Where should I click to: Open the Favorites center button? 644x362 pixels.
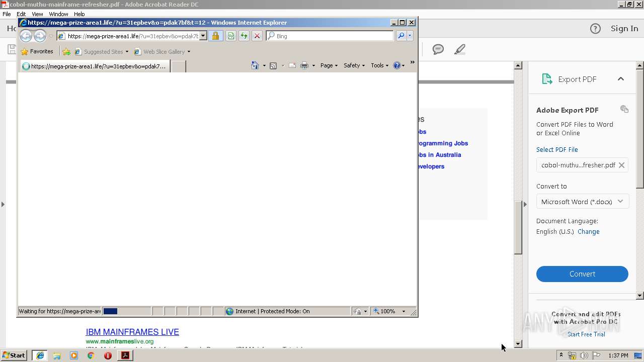(x=37, y=51)
